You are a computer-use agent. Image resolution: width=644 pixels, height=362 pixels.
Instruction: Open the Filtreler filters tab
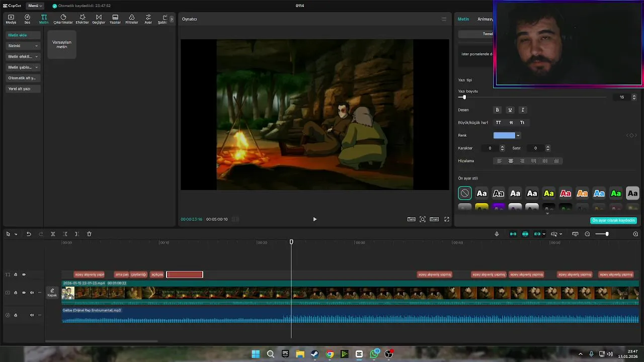[x=131, y=19]
